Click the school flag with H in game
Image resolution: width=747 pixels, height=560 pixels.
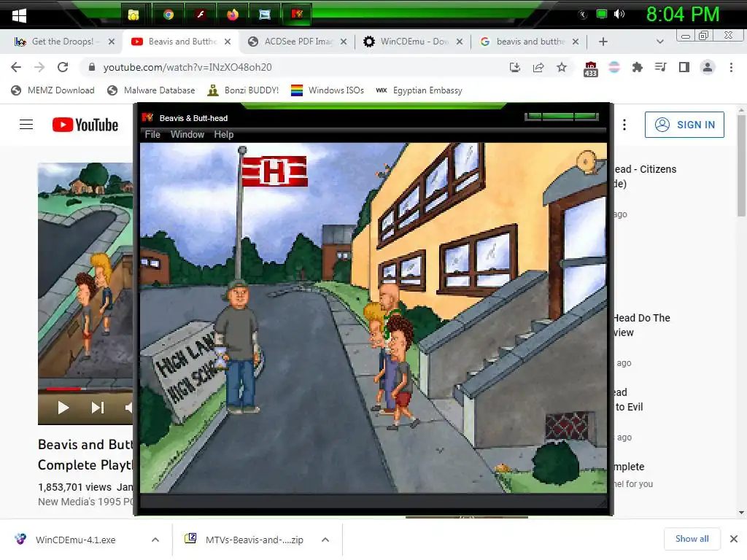(274, 171)
